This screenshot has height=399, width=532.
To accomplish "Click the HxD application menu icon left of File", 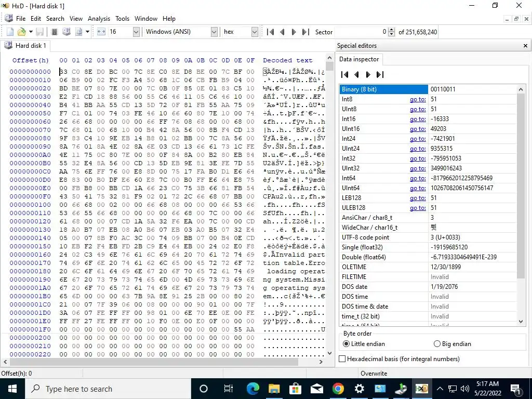I will [x=9, y=18].
